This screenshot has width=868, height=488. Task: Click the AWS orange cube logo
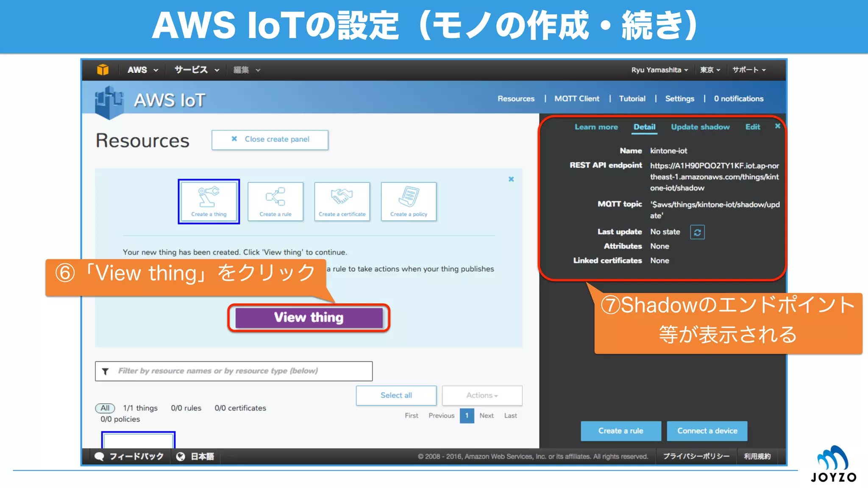103,70
